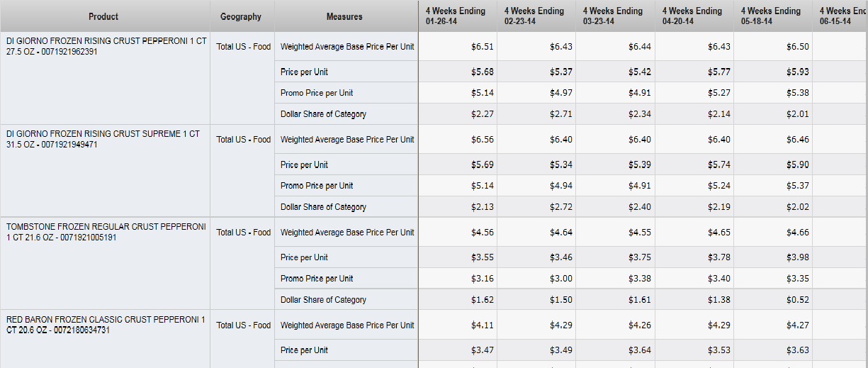Select the 4 Weeks Ending 03-23-14 column header

pyautogui.click(x=614, y=16)
